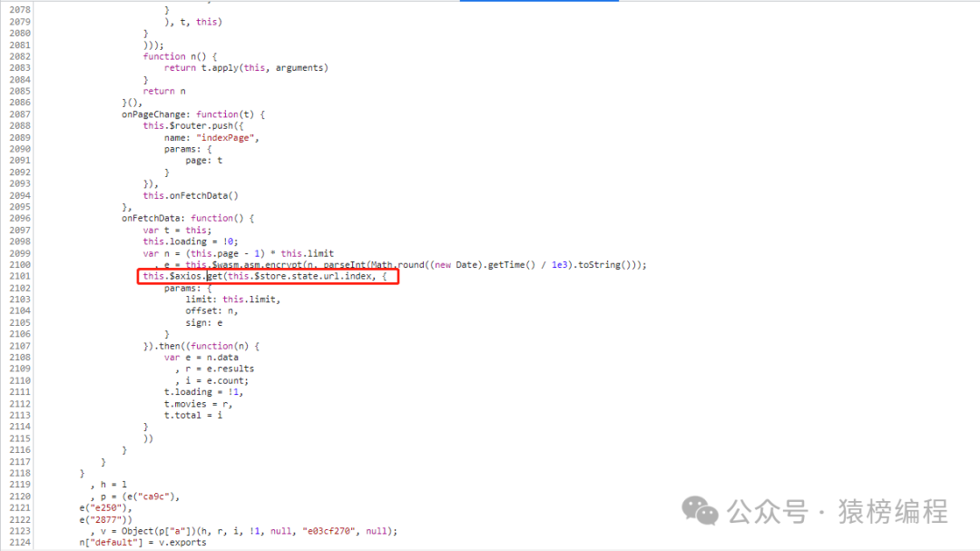
Task: Click 'this.loading = !0;' on line 2098
Action: click(191, 241)
